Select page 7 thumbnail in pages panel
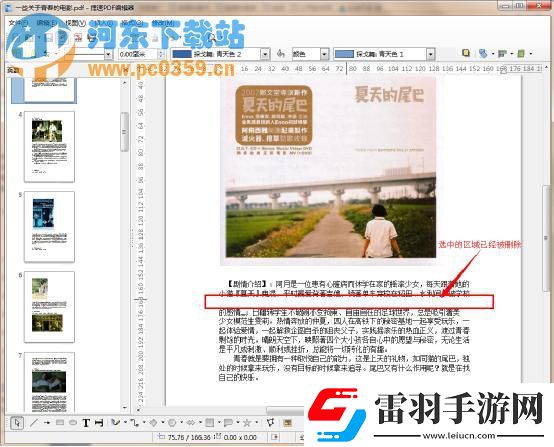This screenshot has height=447, width=554. point(49,382)
